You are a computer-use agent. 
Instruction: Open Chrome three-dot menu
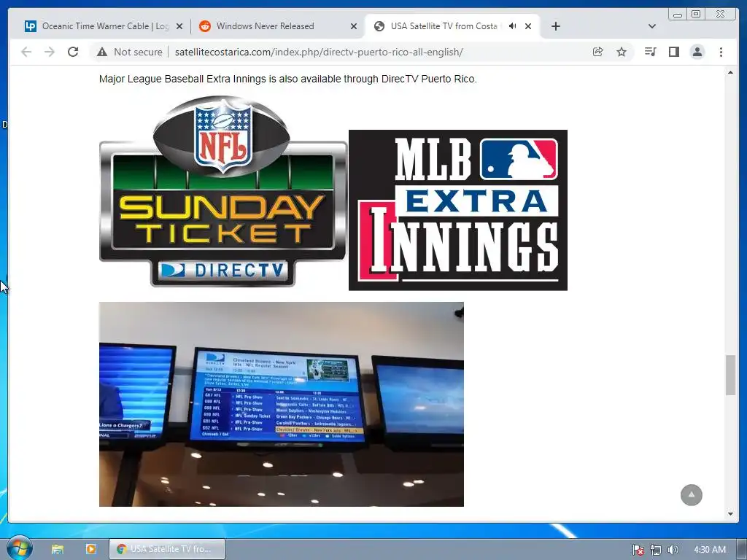[721, 52]
